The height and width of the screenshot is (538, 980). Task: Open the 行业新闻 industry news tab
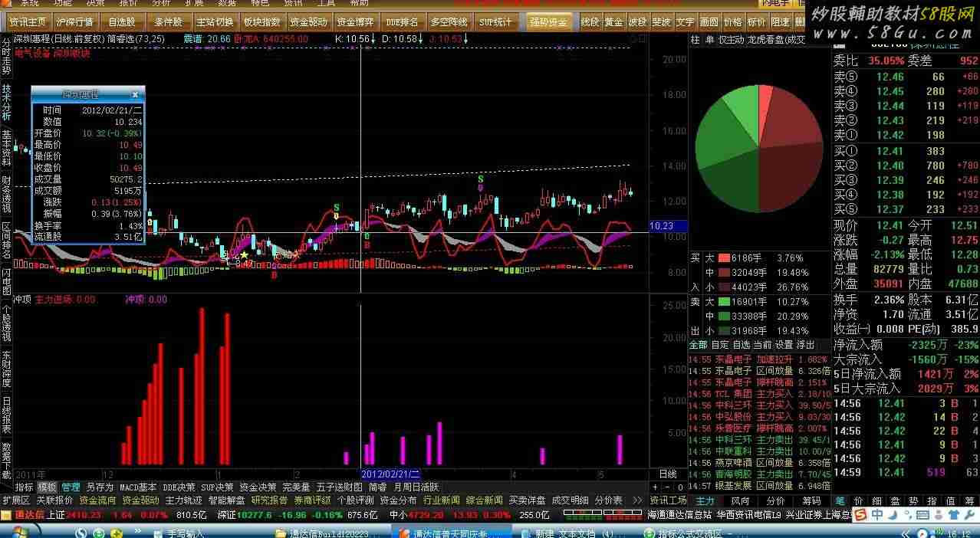pos(442,500)
